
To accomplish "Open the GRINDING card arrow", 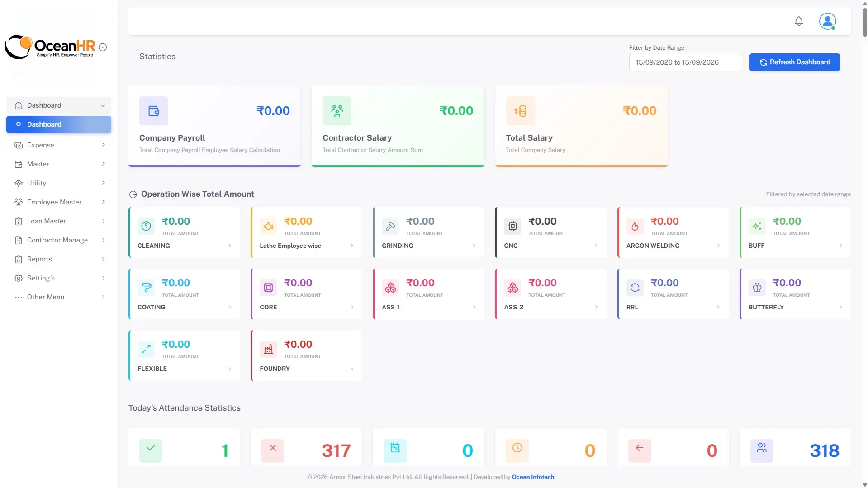I will [474, 246].
